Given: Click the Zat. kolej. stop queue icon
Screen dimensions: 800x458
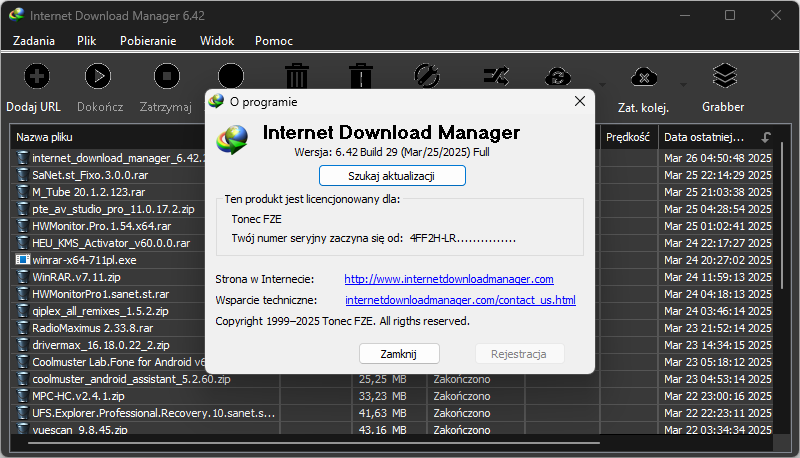Looking at the screenshot, I should [644, 77].
